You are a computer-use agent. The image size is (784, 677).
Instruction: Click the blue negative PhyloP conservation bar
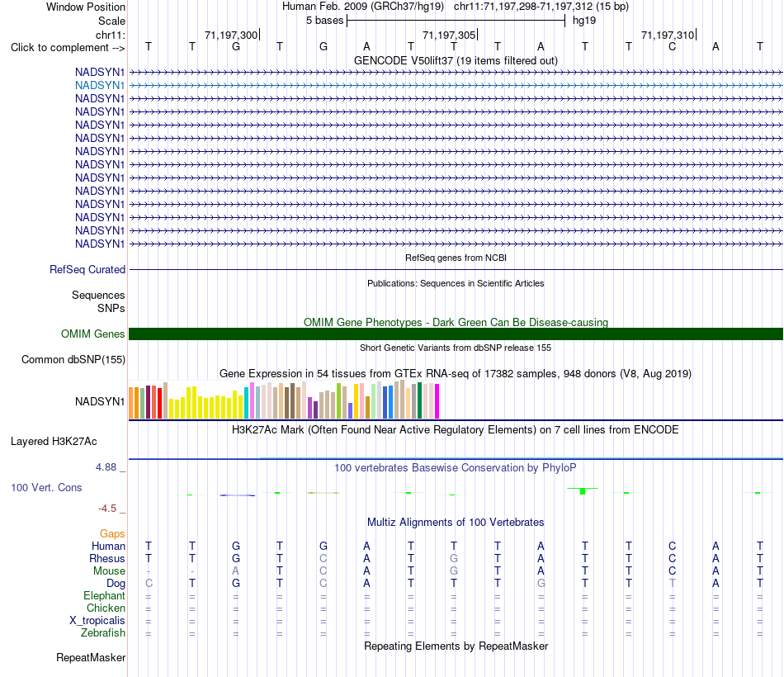click(238, 495)
